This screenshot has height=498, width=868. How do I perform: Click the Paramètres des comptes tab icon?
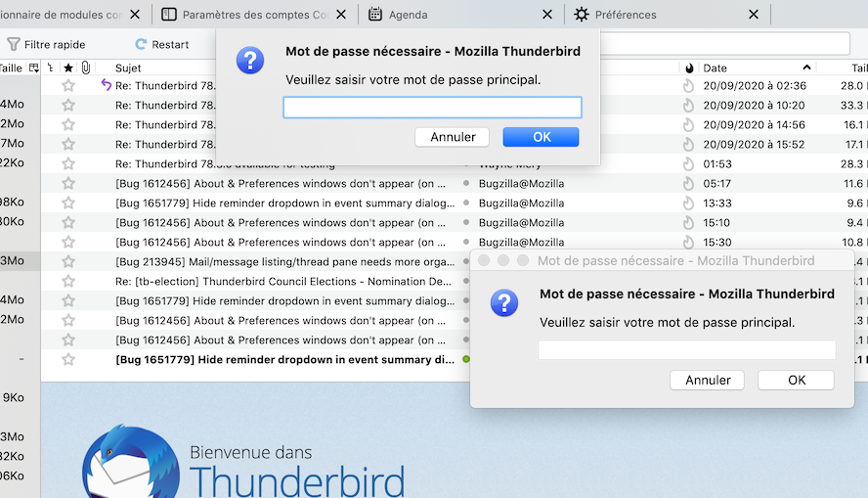point(169,15)
